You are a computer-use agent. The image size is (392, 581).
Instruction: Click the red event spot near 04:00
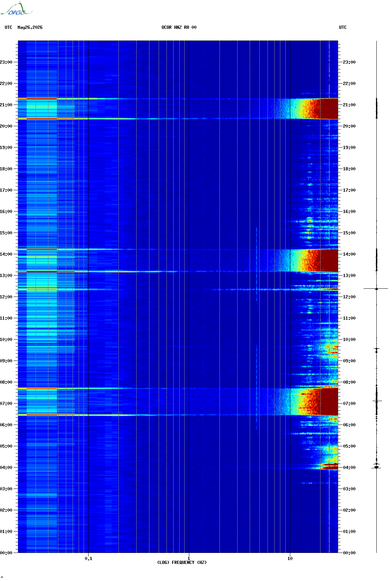(x=330, y=467)
